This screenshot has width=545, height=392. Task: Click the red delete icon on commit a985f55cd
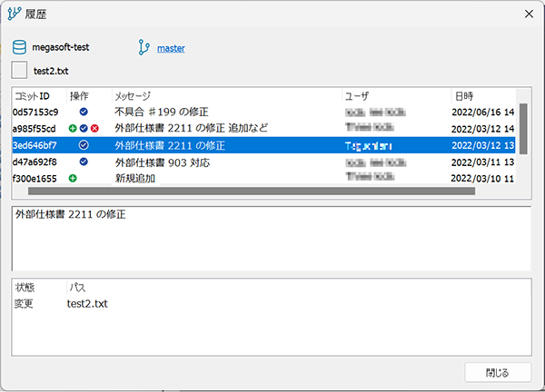[94, 129]
